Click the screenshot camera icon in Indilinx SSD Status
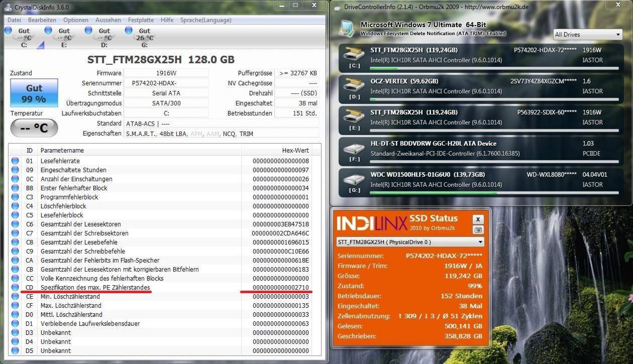 coord(478,230)
